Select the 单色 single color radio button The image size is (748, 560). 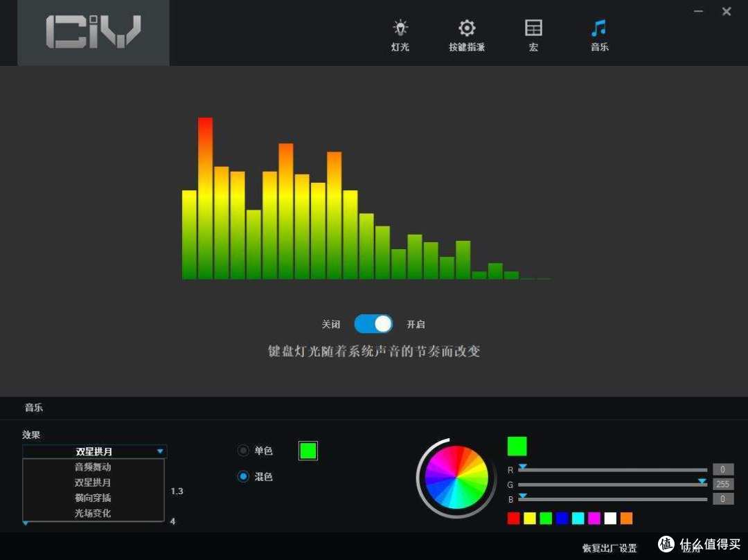coord(243,450)
